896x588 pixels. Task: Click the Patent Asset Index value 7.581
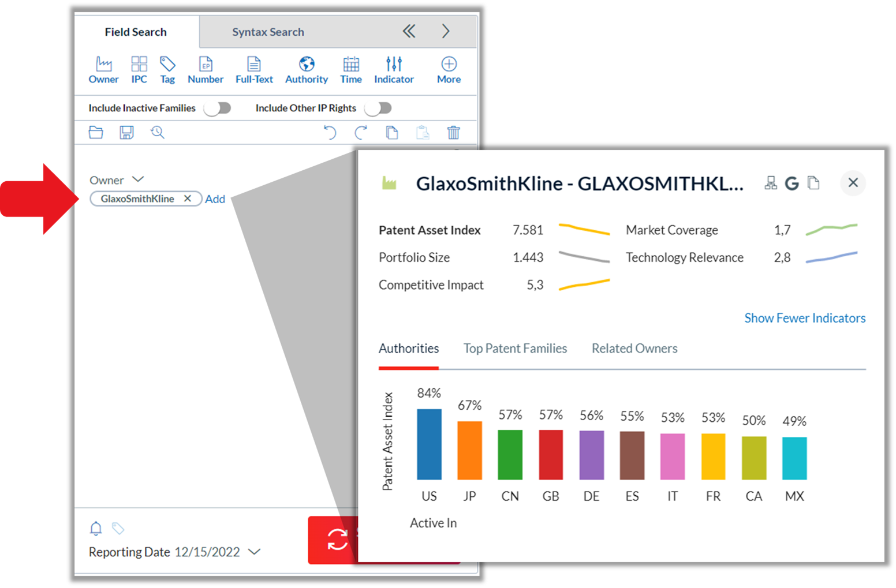click(528, 230)
